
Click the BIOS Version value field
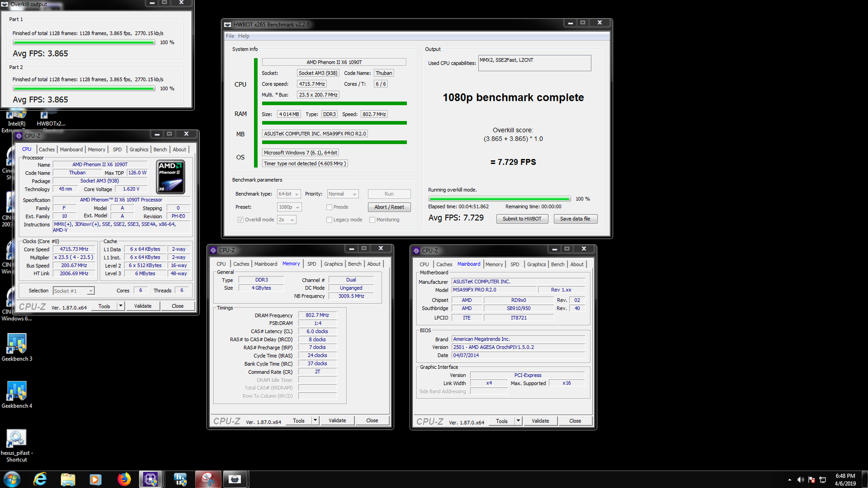[x=518, y=347]
